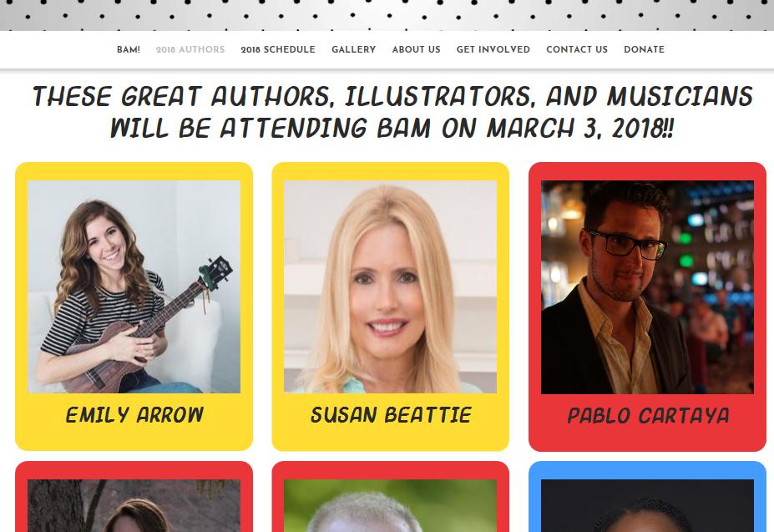This screenshot has width=774, height=532.
Task: Open Emily Arrow's photo with ukulele
Action: [x=134, y=286]
